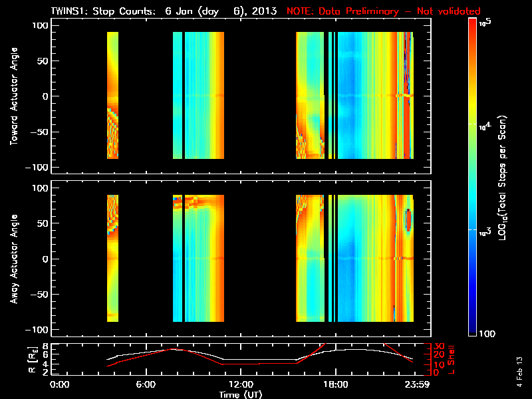Click the 'Time (UT)' axis title

click(241, 394)
